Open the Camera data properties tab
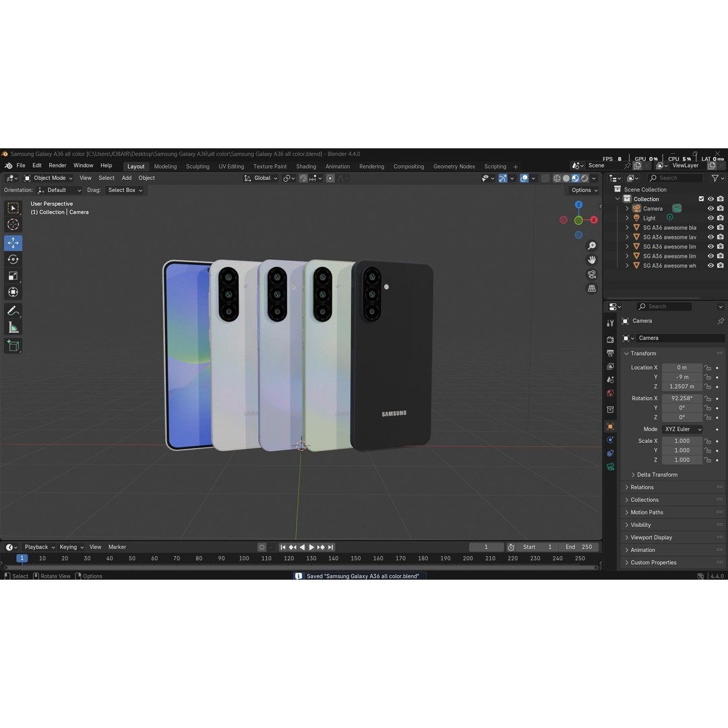This screenshot has height=728, width=728. (x=611, y=466)
